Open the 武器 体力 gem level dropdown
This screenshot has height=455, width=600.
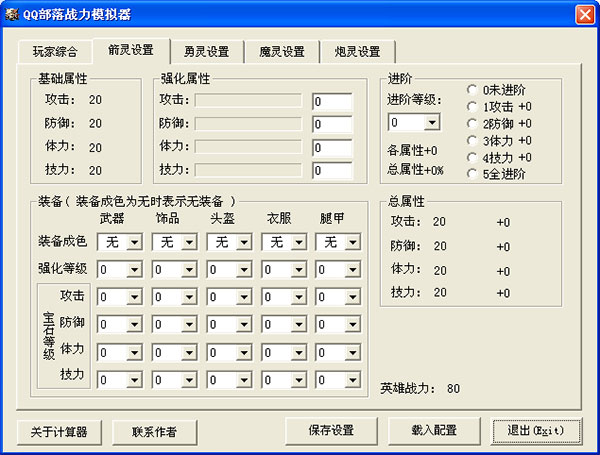120,352
